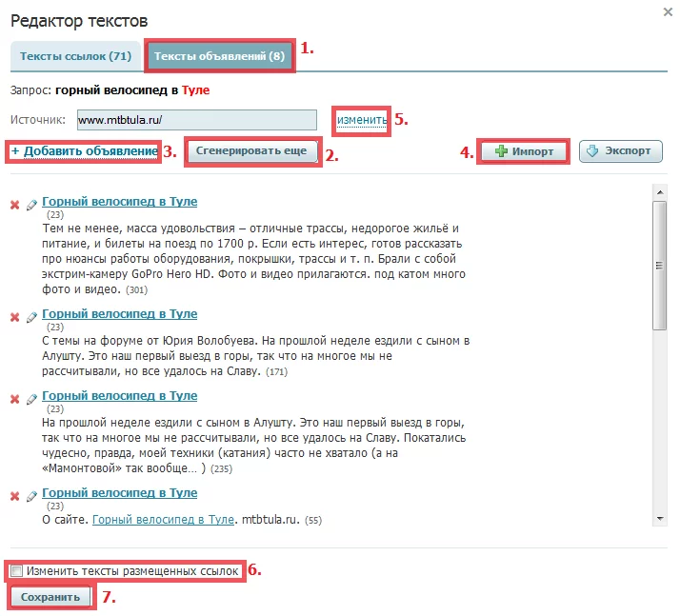The height and width of the screenshot is (616, 680).
Task: Delete the ad starting 'На прошлой неделе ездили'
Action: click(x=14, y=399)
